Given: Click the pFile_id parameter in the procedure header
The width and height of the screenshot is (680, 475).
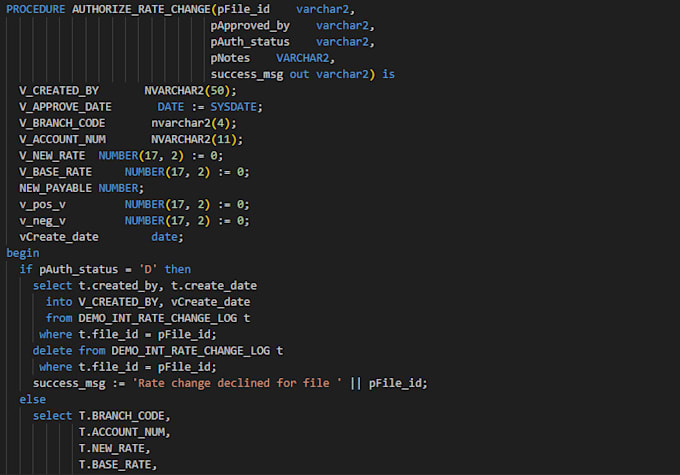Looking at the screenshot, I should 243,9.
